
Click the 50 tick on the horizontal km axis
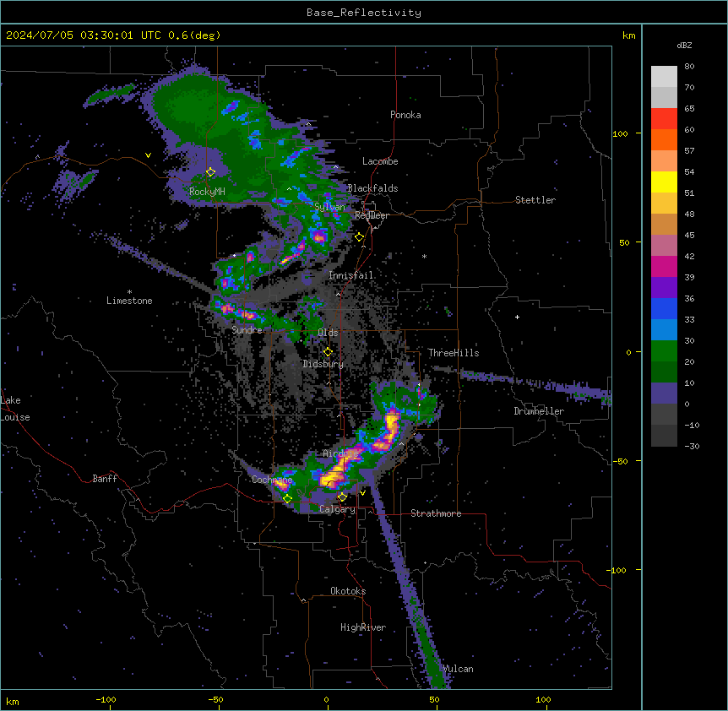pyautogui.click(x=434, y=700)
